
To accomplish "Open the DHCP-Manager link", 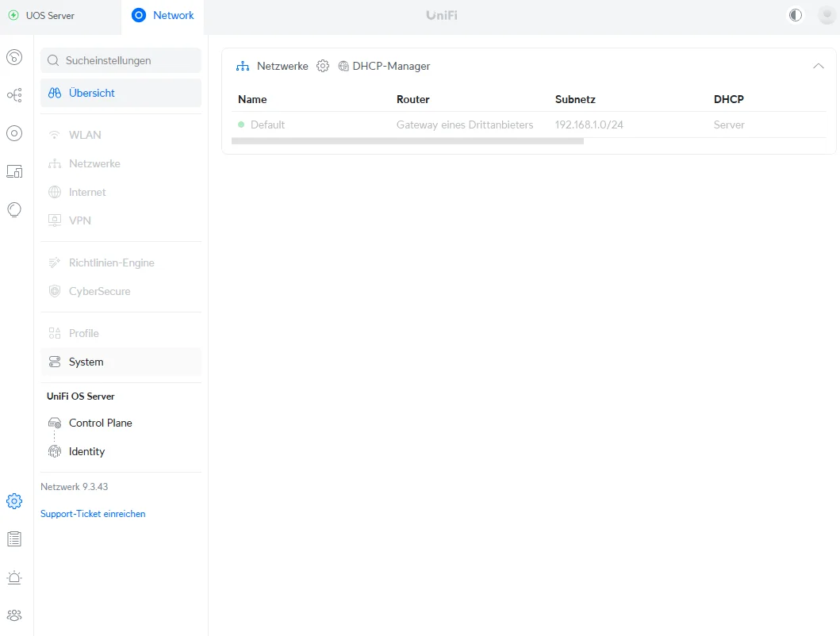I will click(x=391, y=66).
